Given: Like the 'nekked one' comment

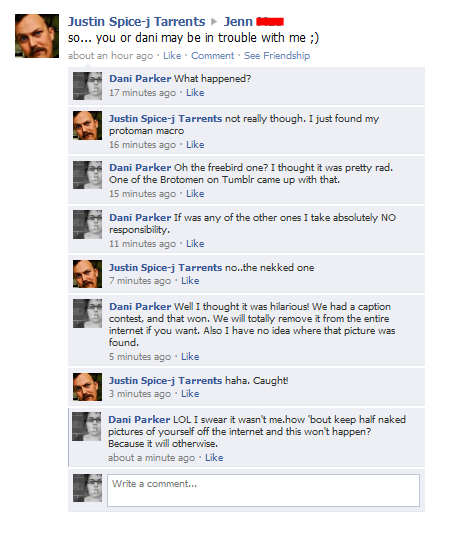Looking at the screenshot, I should point(190,280).
